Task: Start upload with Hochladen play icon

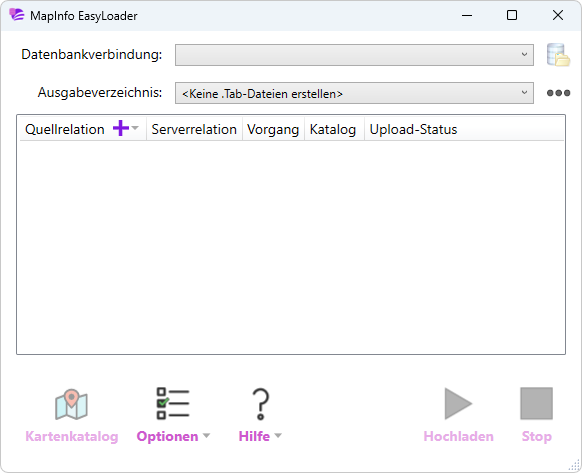Action: coord(458,404)
